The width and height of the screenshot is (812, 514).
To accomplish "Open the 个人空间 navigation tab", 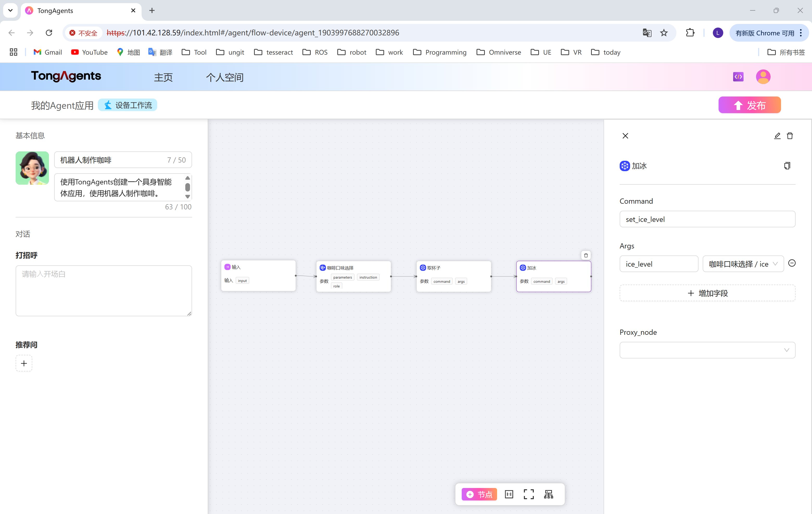I will tap(225, 78).
